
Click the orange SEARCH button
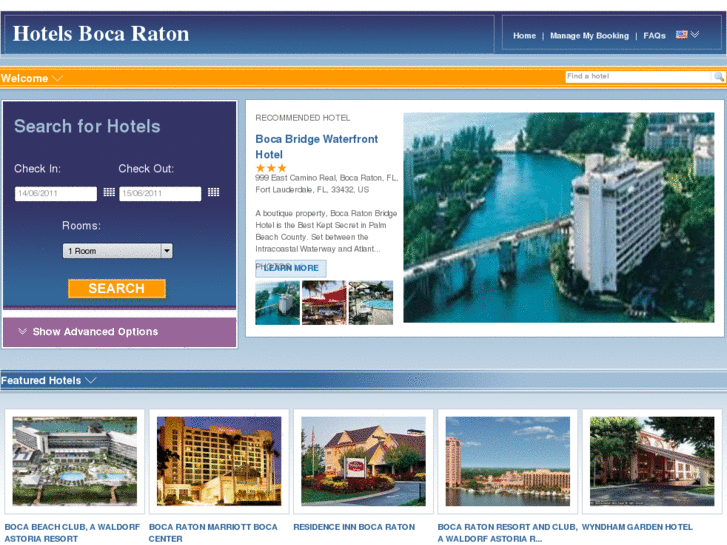[x=117, y=289]
